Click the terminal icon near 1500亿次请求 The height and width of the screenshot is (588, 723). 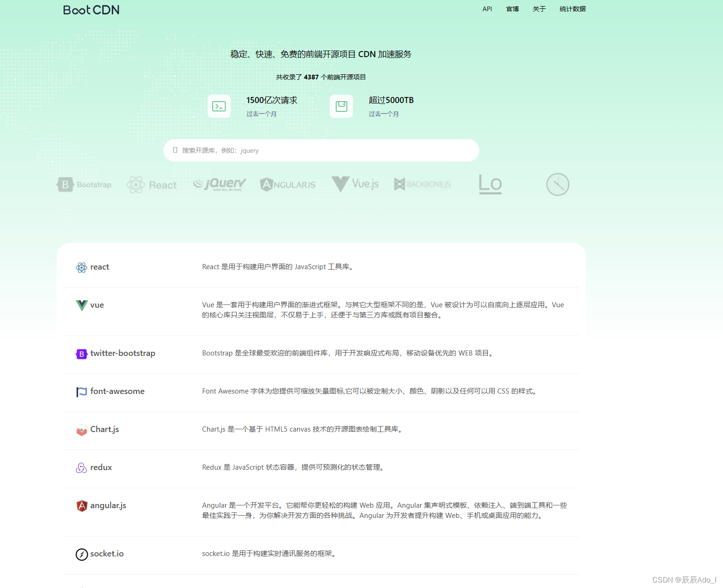(x=219, y=106)
